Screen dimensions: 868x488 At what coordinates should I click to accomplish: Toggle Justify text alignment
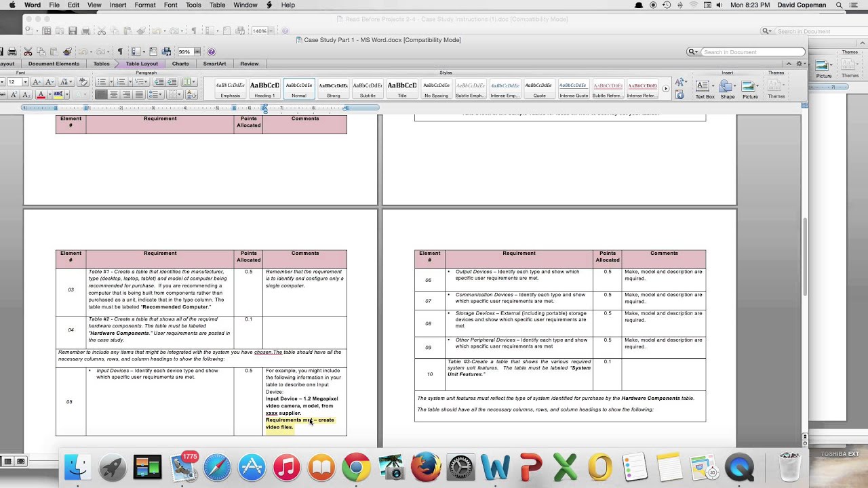click(139, 94)
